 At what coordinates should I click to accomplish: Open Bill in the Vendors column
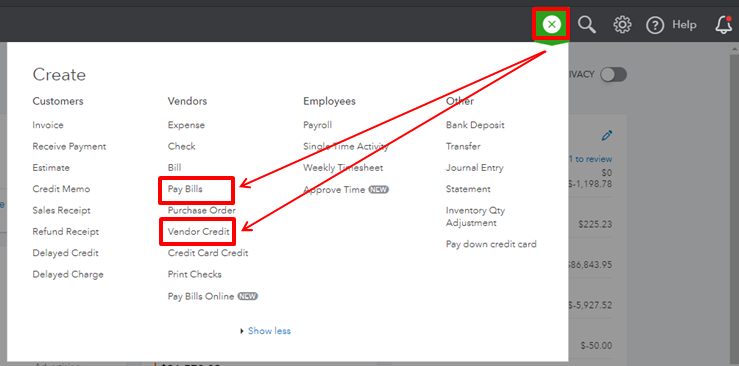click(x=174, y=168)
